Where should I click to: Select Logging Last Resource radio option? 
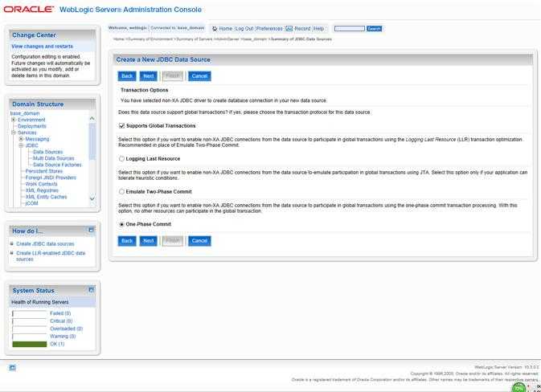click(121, 158)
